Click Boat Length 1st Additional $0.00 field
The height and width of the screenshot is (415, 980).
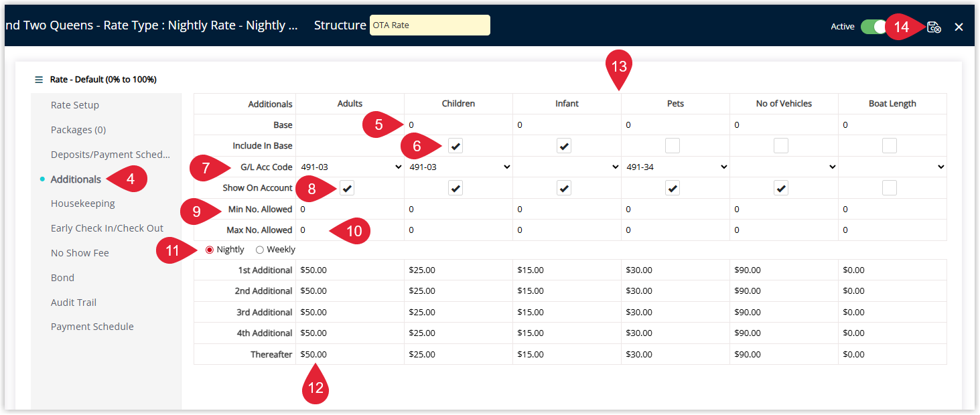(x=892, y=270)
